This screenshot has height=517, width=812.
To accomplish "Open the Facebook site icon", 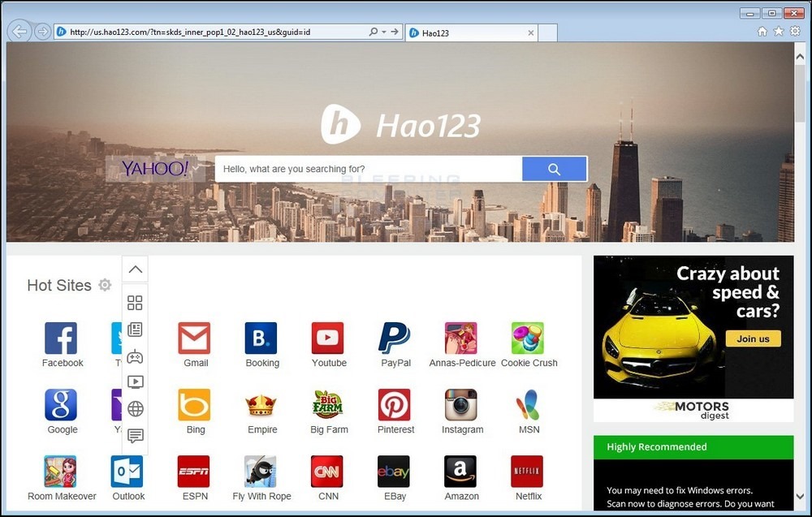I will pyautogui.click(x=61, y=338).
